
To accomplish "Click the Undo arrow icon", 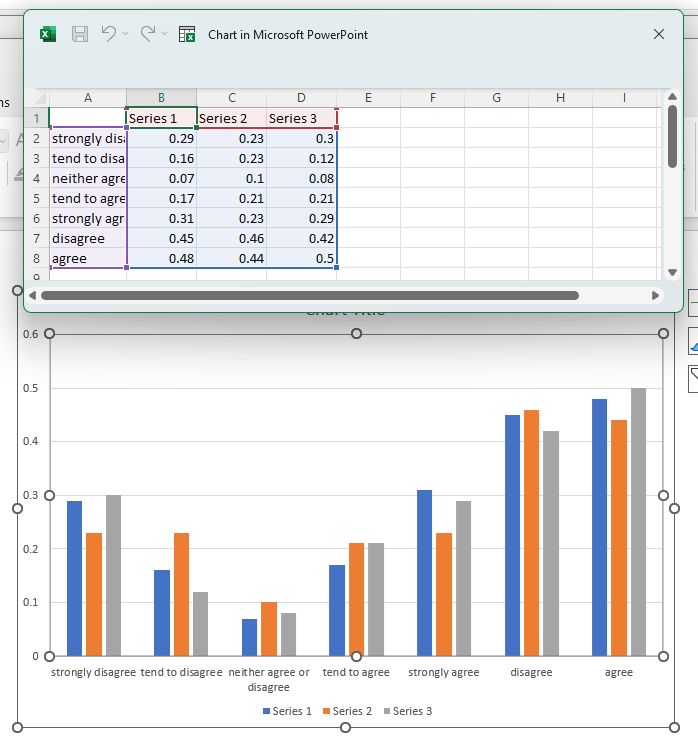I will point(109,34).
